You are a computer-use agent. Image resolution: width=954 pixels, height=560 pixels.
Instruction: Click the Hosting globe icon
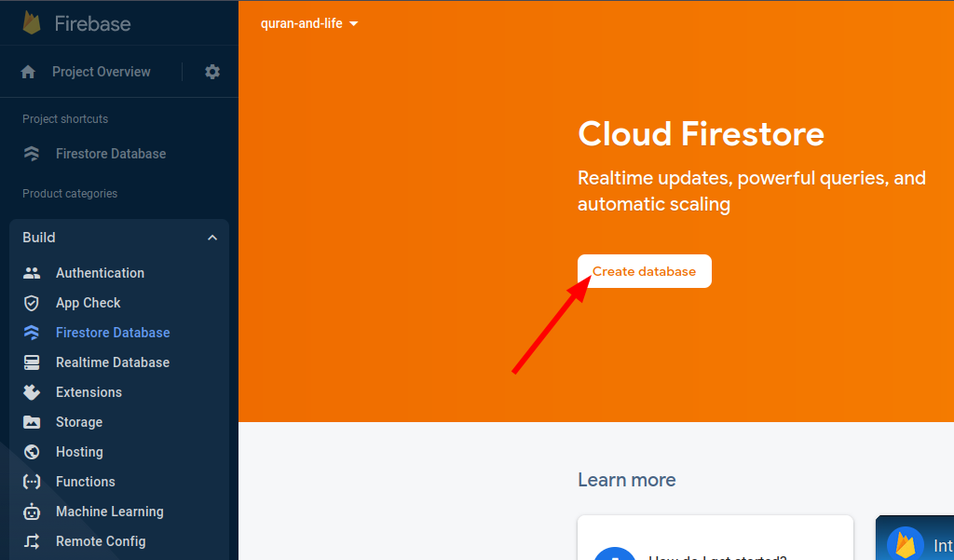31,452
